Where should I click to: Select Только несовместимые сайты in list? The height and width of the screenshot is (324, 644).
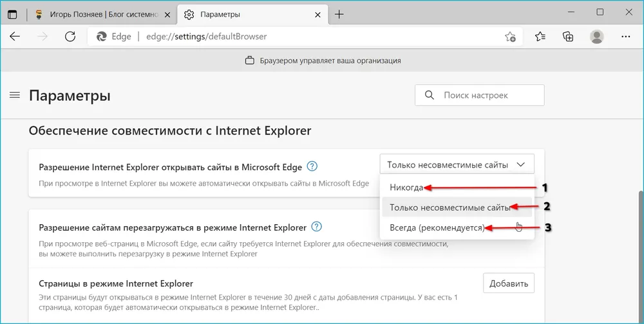coord(450,207)
